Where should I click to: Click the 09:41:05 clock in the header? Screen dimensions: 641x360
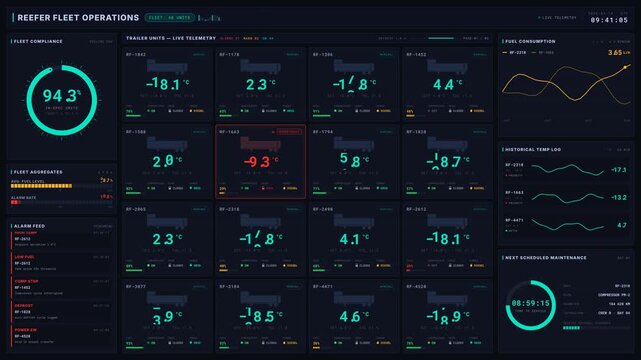[609, 20]
